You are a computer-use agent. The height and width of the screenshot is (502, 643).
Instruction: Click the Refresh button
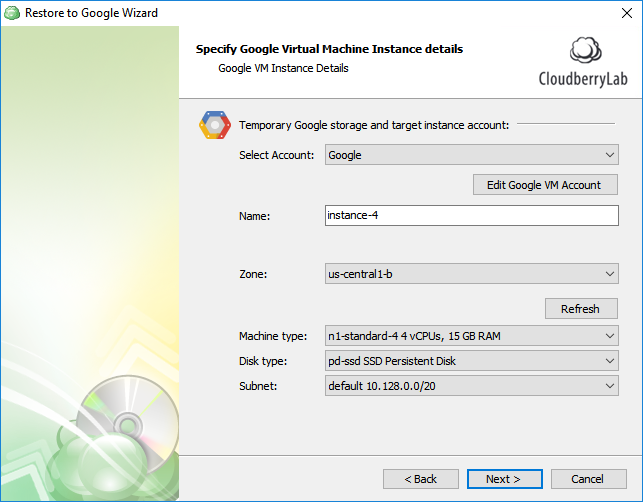[581, 309]
